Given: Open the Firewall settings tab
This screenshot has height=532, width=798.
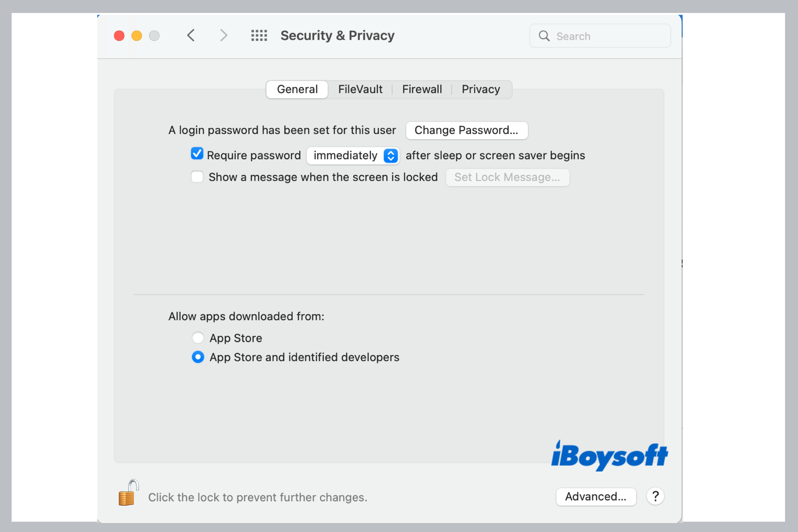Looking at the screenshot, I should tap(422, 89).
